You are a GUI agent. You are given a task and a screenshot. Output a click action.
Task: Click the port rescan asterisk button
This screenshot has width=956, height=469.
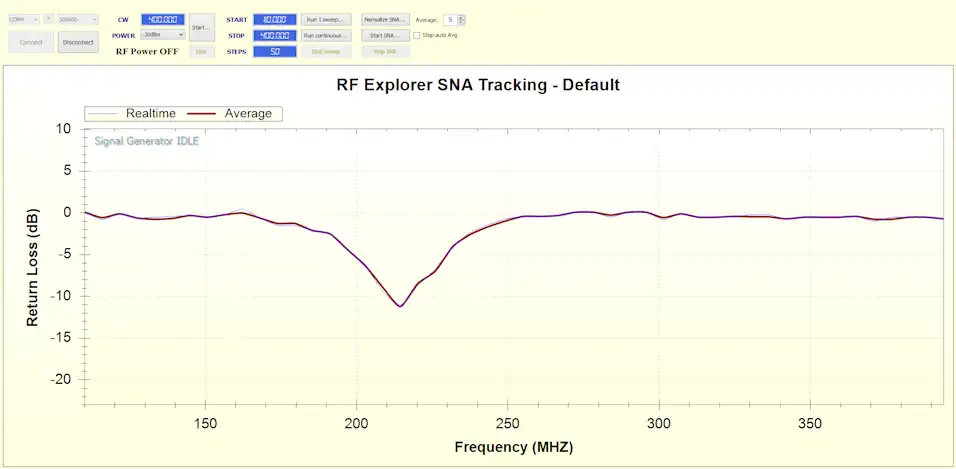[49, 19]
